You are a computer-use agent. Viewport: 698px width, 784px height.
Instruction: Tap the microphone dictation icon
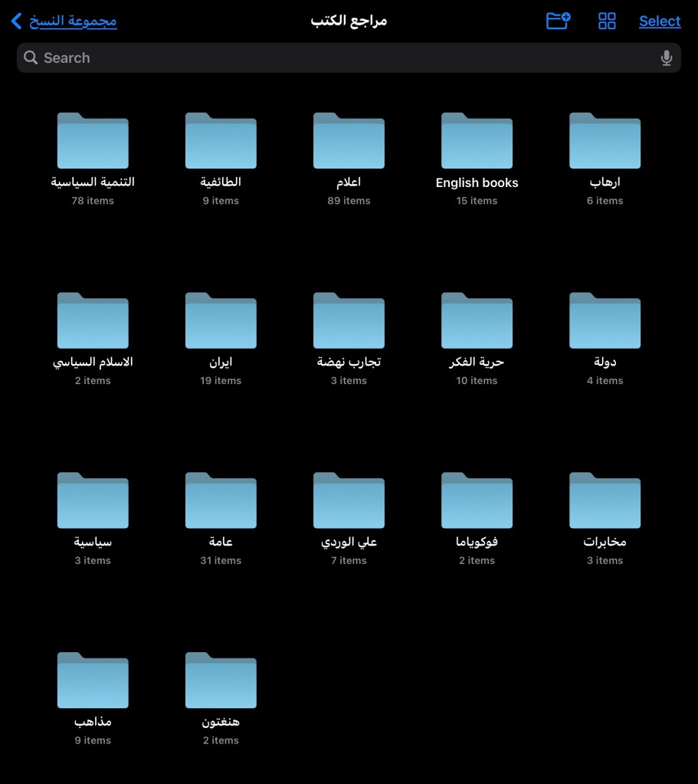(x=666, y=57)
